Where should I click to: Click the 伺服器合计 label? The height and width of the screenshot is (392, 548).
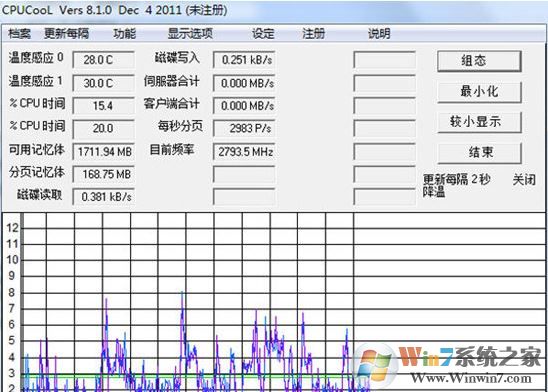click(x=172, y=81)
